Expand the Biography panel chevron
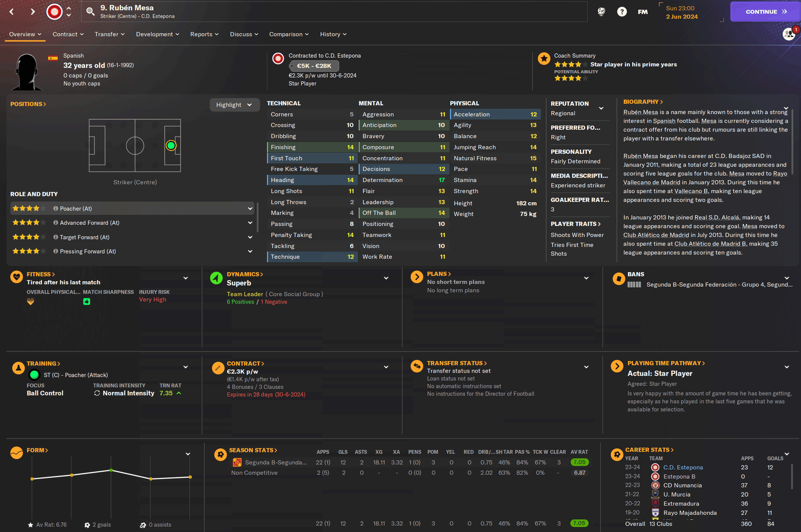 [786, 108]
